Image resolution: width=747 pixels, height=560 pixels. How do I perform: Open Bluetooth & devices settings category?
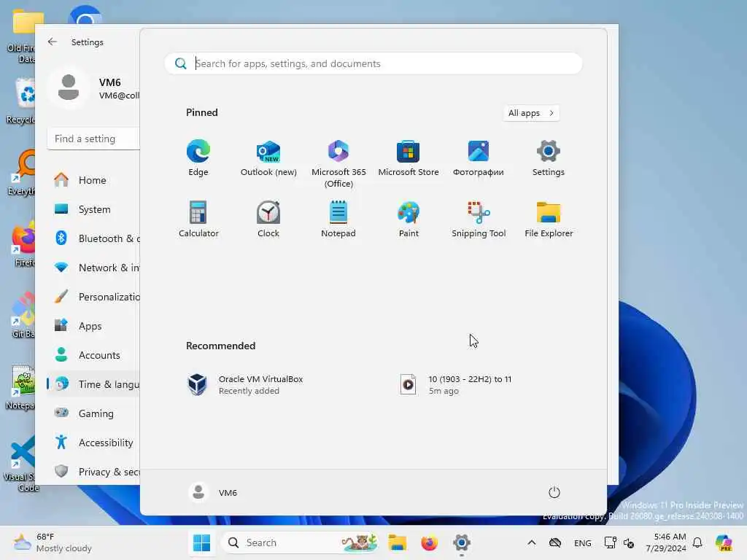(x=93, y=238)
